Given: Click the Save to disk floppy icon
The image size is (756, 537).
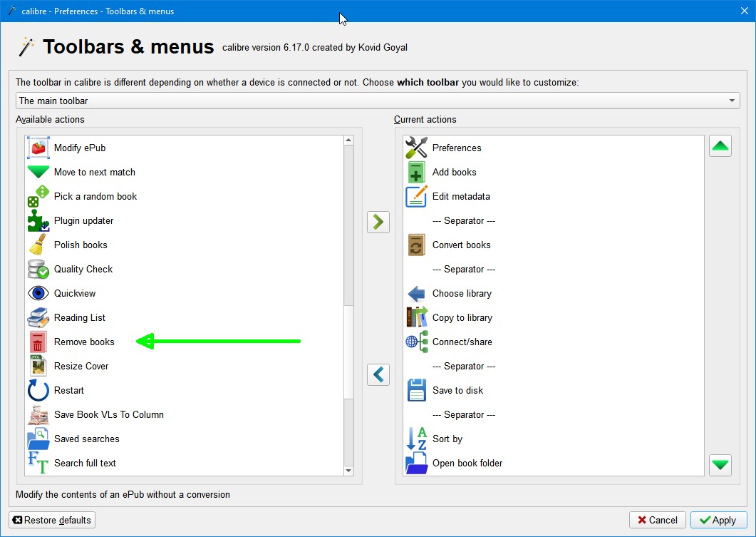Looking at the screenshot, I should pyautogui.click(x=416, y=390).
